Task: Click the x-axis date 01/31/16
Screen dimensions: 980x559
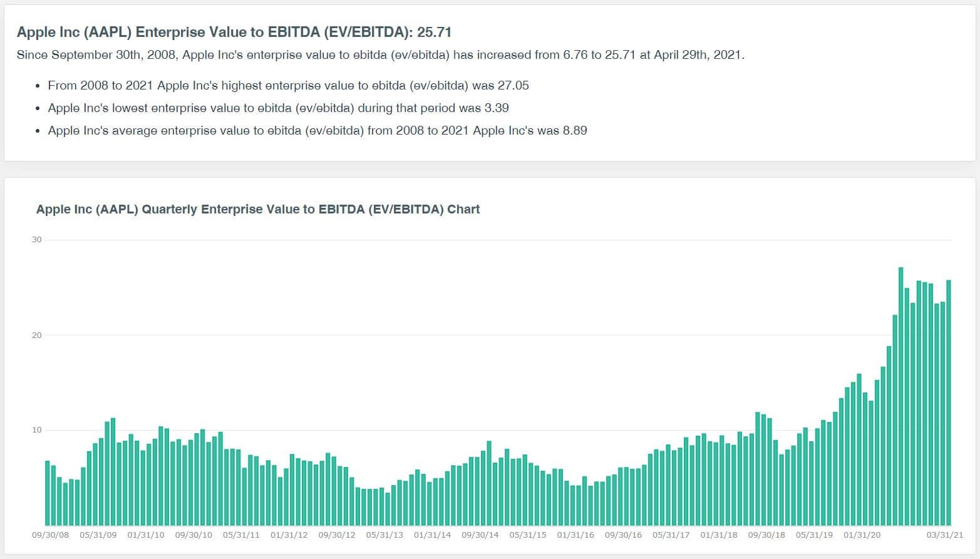Action: point(575,535)
